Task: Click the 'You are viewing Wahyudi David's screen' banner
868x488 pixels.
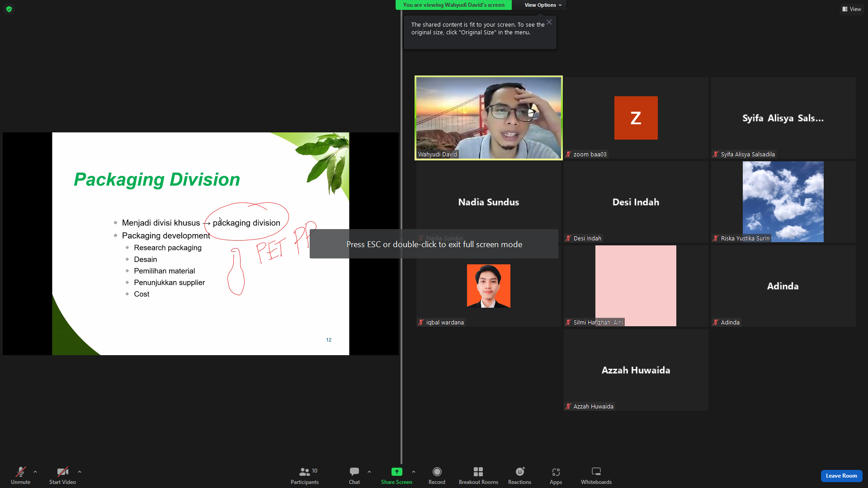Action: point(453,5)
